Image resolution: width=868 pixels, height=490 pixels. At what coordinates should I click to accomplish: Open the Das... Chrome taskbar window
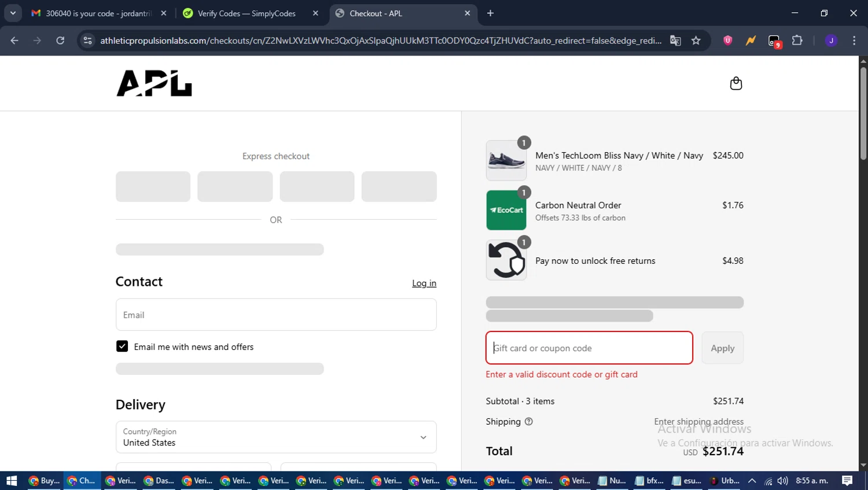pyautogui.click(x=159, y=481)
